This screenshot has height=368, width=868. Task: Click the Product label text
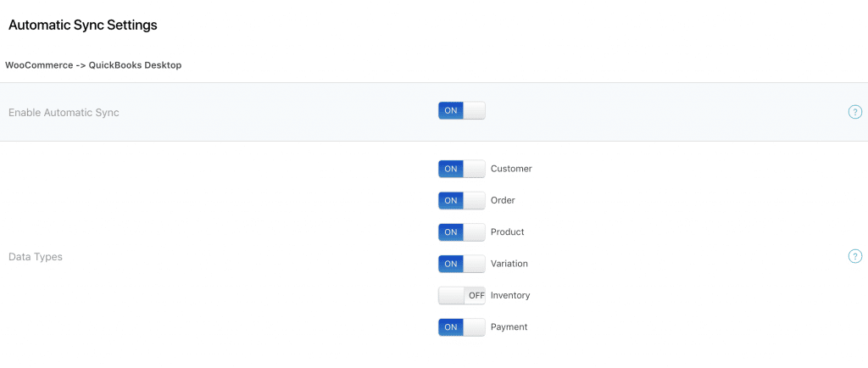tap(508, 231)
